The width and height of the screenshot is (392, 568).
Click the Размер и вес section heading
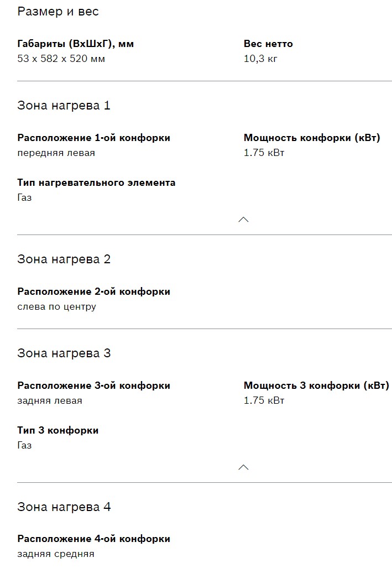58,12
